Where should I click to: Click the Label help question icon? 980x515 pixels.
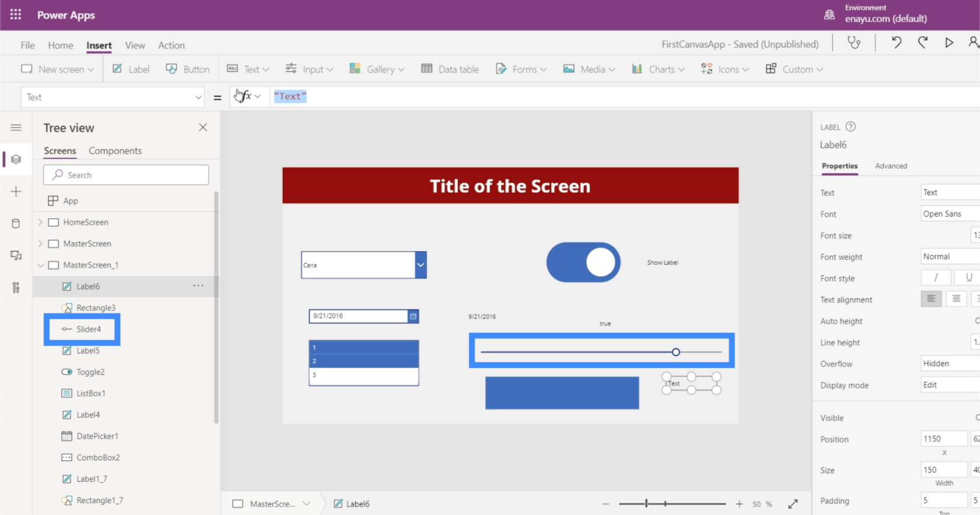click(850, 127)
